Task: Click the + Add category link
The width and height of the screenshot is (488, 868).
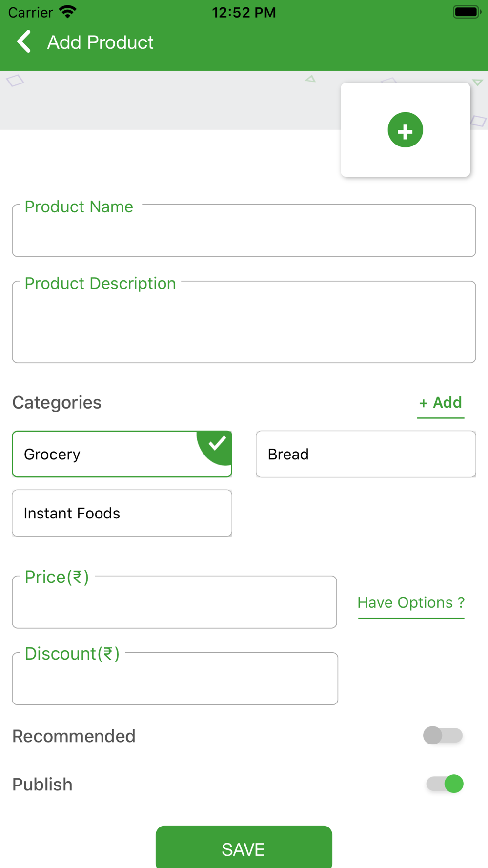Action: coord(440,403)
